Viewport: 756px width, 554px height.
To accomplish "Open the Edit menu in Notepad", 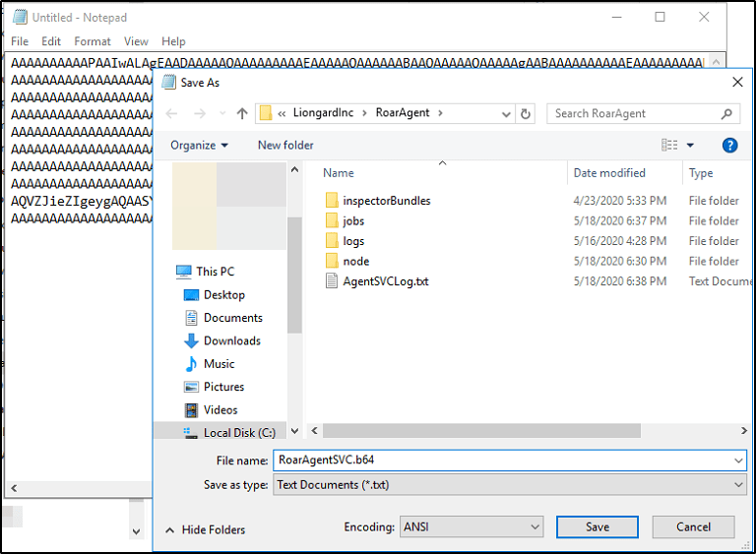I will (x=51, y=41).
